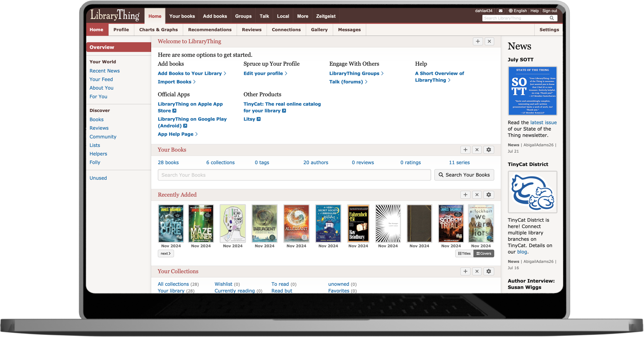Expand Welcome to LibraryThing with plus icon
This screenshot has width=644, height=337.
(478, 41)
